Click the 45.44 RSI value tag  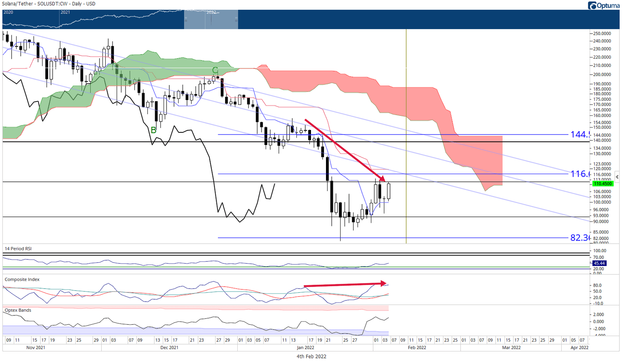599,263
